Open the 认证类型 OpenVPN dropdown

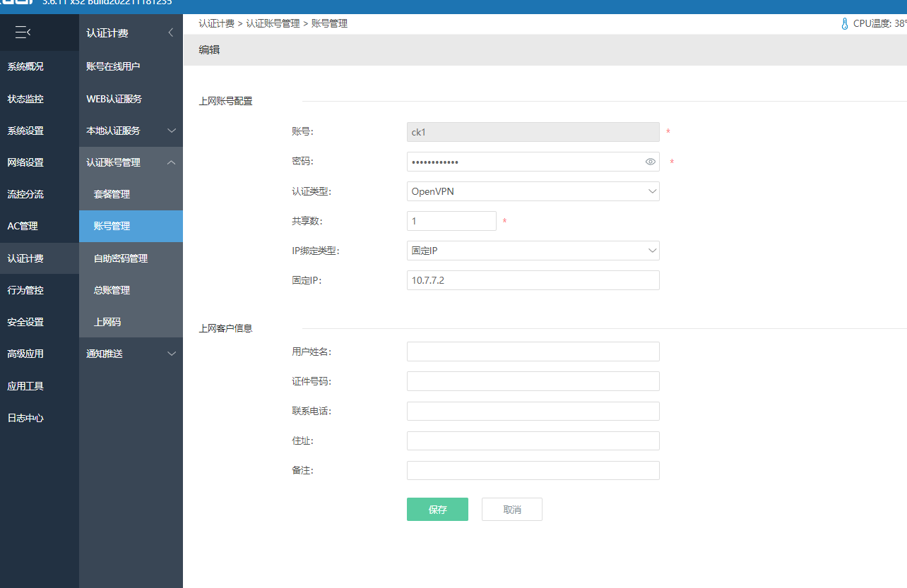click(x=533, y=191)
